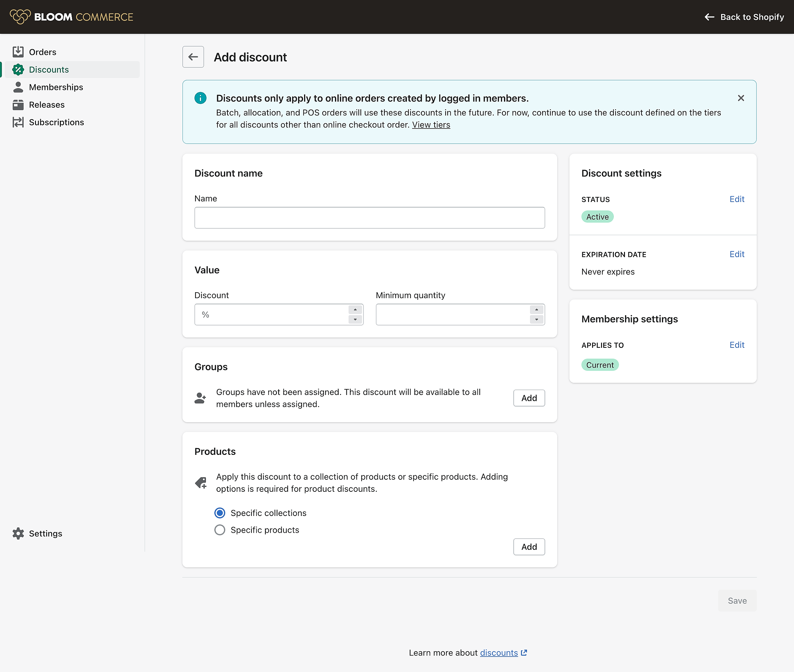Click the discount Name input field
This screenshot has width=794, height=672.
click(x=369, y=218)
